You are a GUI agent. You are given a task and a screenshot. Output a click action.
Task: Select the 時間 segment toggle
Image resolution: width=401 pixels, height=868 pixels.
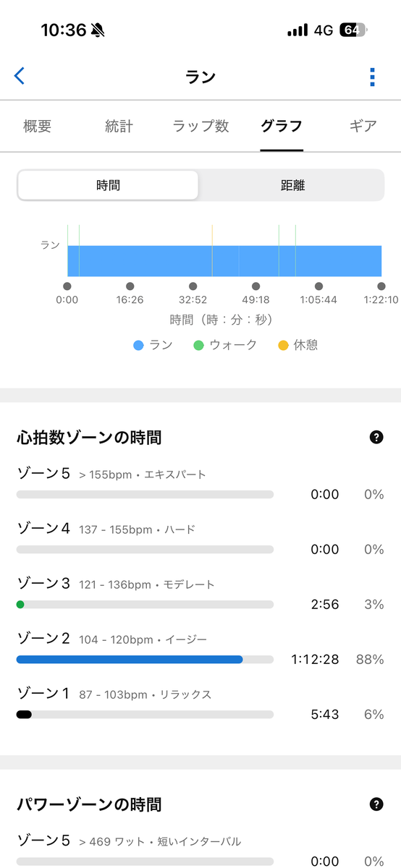(x=108, y=185)
